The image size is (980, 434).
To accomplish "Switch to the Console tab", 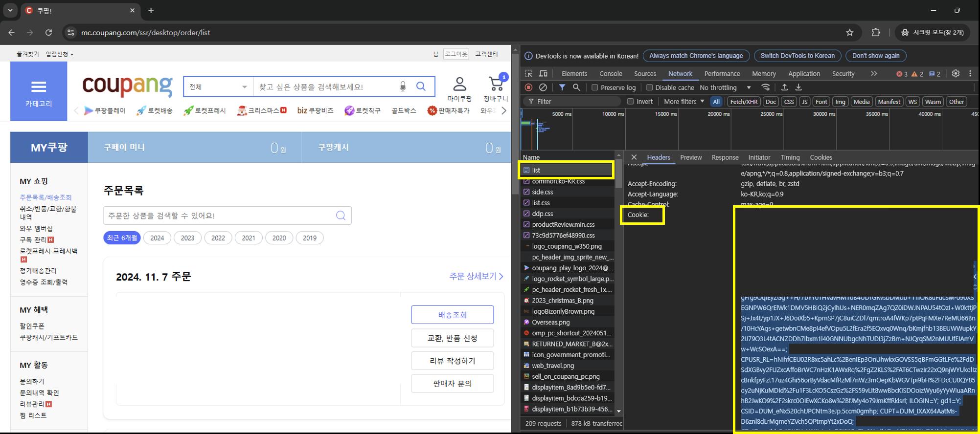I will pyautogui.click(x=611, y=74).
